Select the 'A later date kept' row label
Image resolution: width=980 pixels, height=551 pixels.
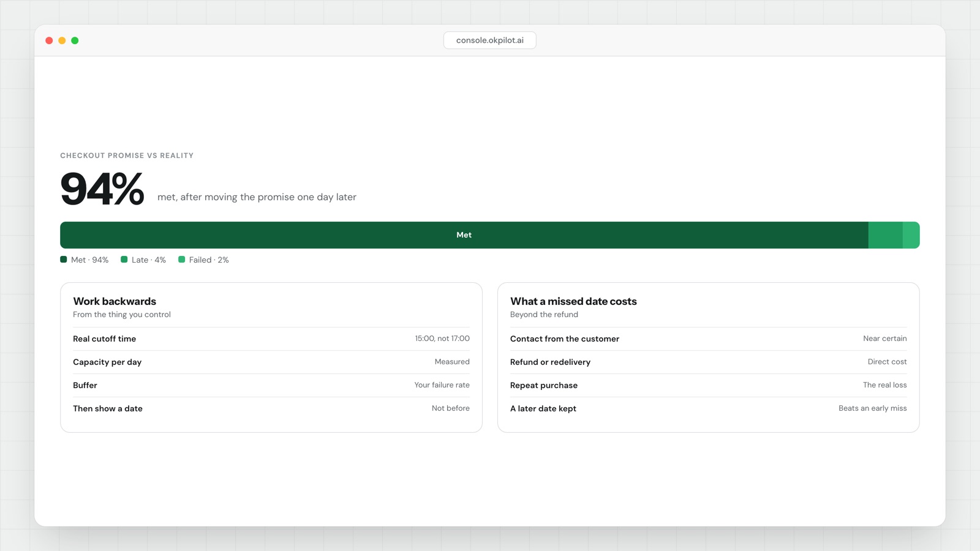543,408
